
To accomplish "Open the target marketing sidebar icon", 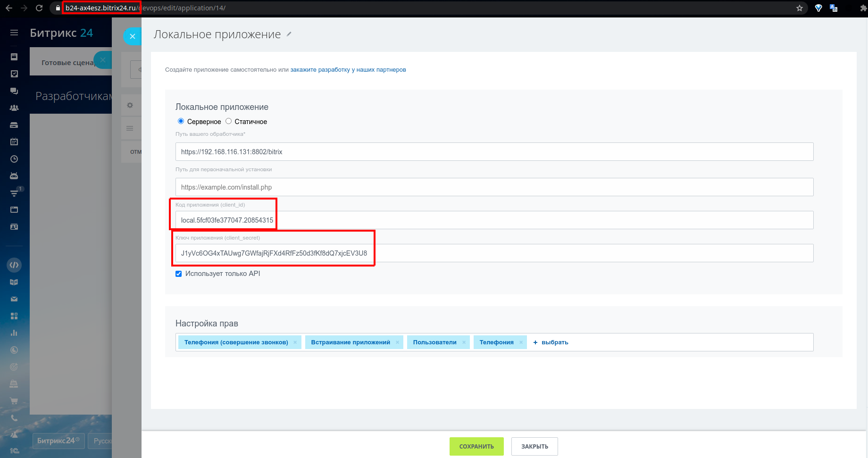I will (x=14, y=366).
